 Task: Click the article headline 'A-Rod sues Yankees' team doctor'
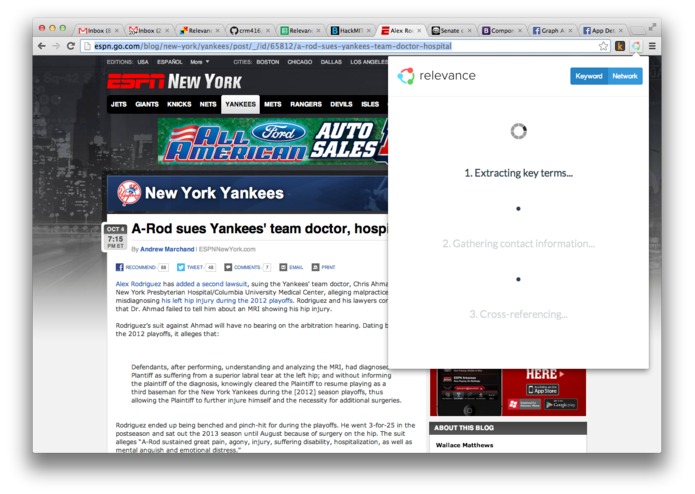tap(259, 229)
